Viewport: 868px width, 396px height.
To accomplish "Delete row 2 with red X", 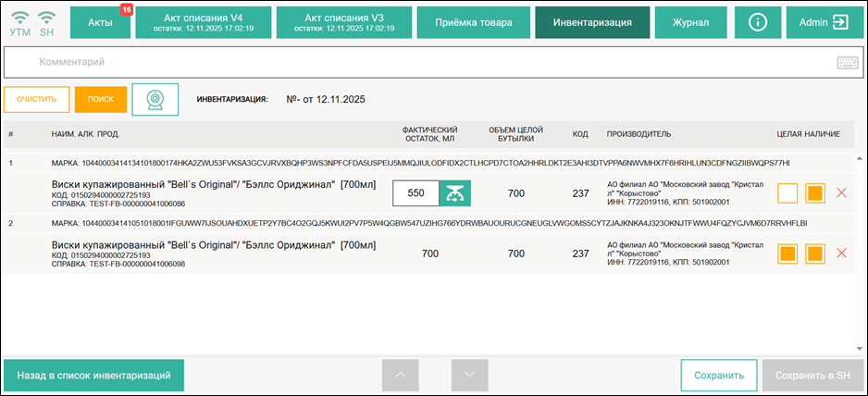I will [841, 254].
